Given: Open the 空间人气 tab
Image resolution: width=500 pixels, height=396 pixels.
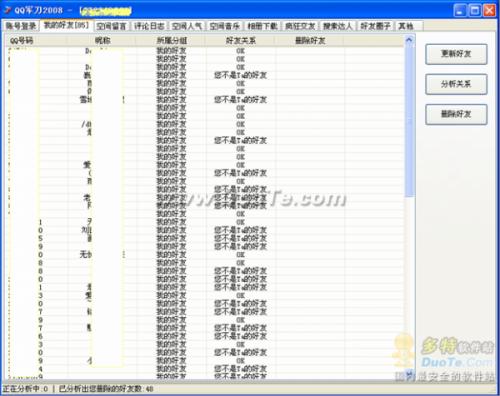Looking at the screenshot, I should pyautogui.click(x=187, y=26).
